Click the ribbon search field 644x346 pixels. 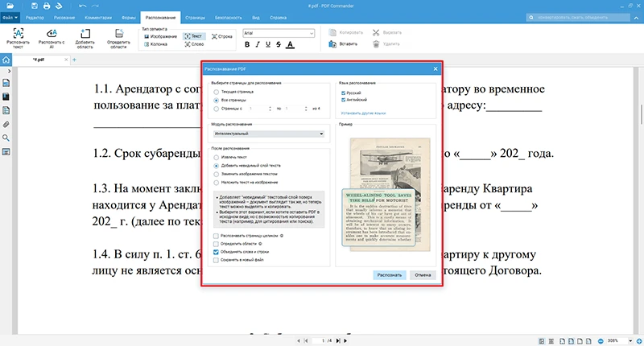click(x=578, y=18)
